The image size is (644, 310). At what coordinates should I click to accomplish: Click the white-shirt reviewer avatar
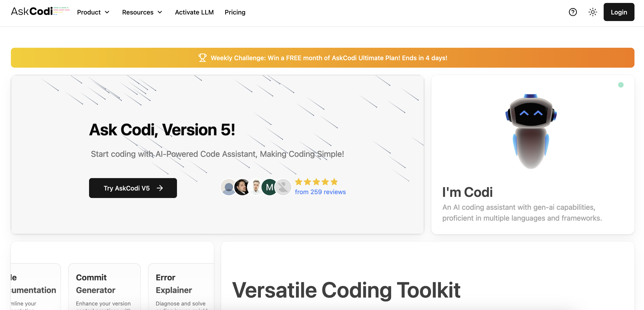click(256, 187)
